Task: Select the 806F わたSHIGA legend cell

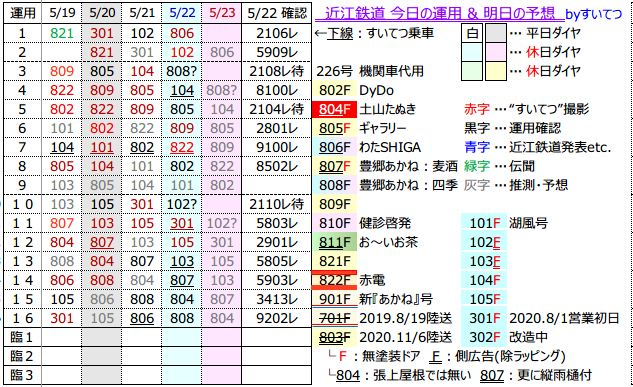Action: [334, 147]
